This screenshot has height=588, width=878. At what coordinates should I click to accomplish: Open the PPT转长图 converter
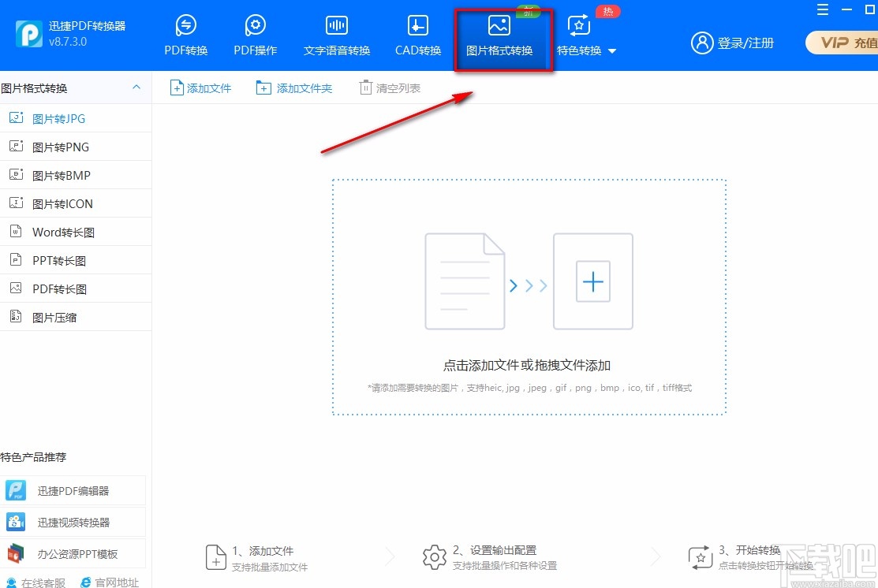point(58,259)
